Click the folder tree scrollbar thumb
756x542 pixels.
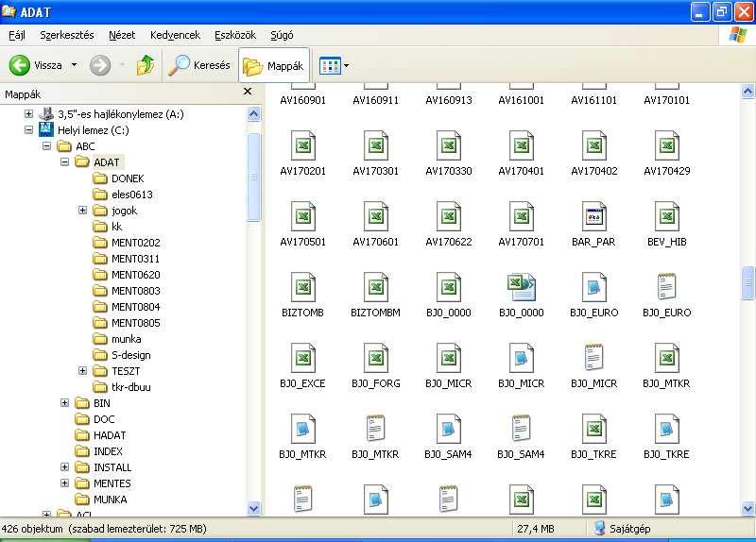(253, 177)
